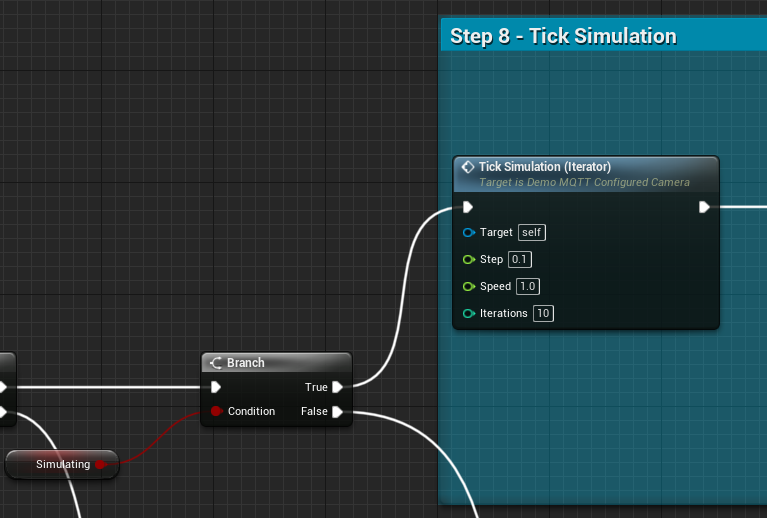Click the Step value field showing 0.1
The image size is (767, 518).
click(x=519, y=259)
